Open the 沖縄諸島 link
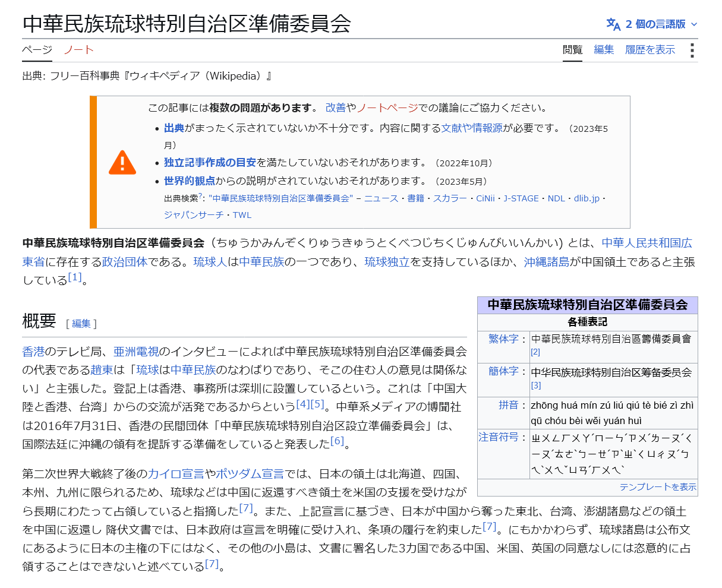 click(x=547, y=262)
